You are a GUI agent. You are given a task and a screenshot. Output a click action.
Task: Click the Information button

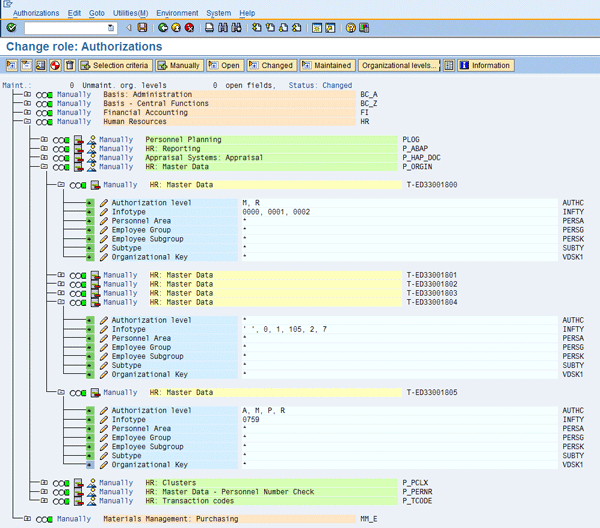tap(485, 65)
